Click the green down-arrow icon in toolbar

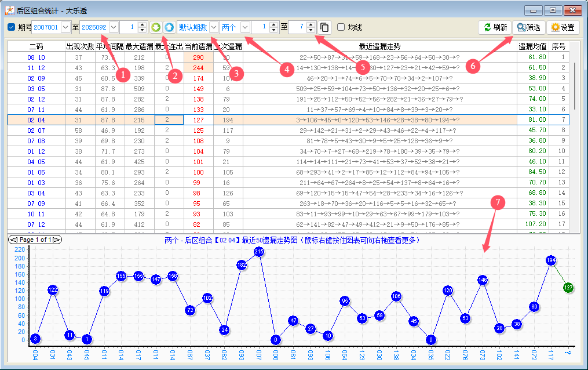156,27
